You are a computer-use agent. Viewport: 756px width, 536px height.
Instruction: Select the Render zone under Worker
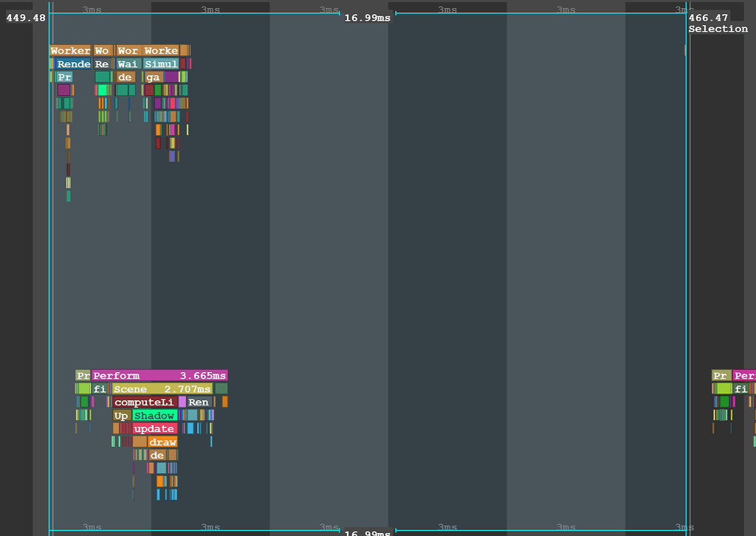(x=74, y=63)
